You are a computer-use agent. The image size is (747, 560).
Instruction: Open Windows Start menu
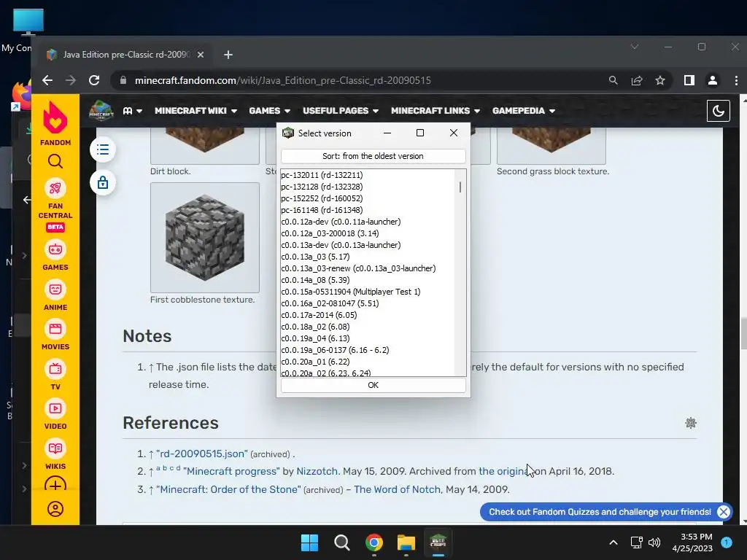coord(309,542)
